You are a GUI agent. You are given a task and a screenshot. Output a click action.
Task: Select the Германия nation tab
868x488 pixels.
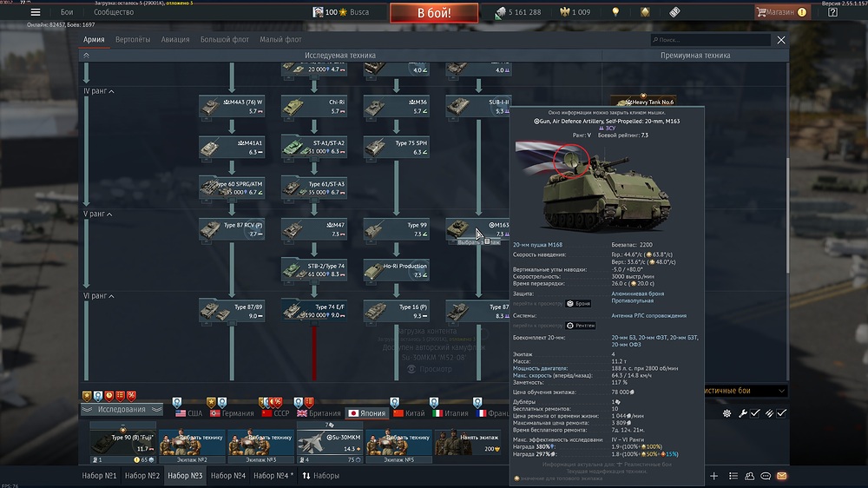point(232,413)
